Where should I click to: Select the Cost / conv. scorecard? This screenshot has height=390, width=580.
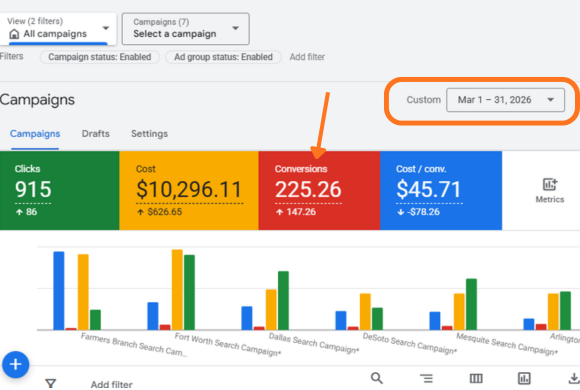click(x=441, y=191)
